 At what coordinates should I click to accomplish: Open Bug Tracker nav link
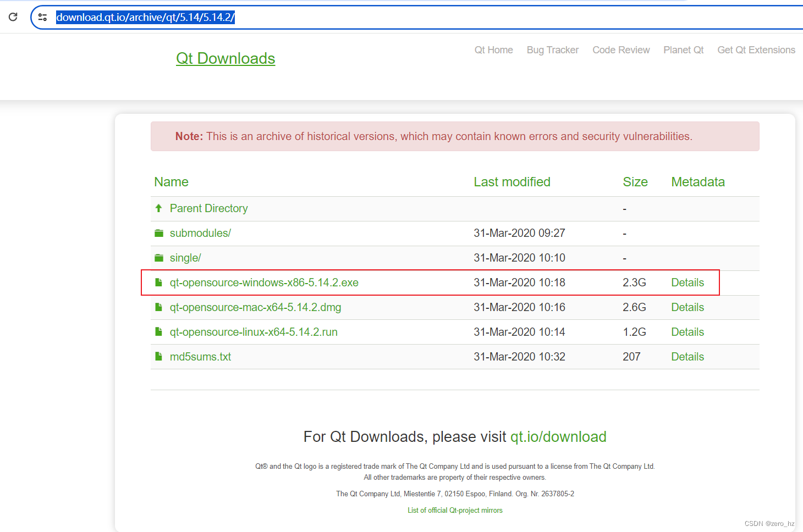[553, 50]
